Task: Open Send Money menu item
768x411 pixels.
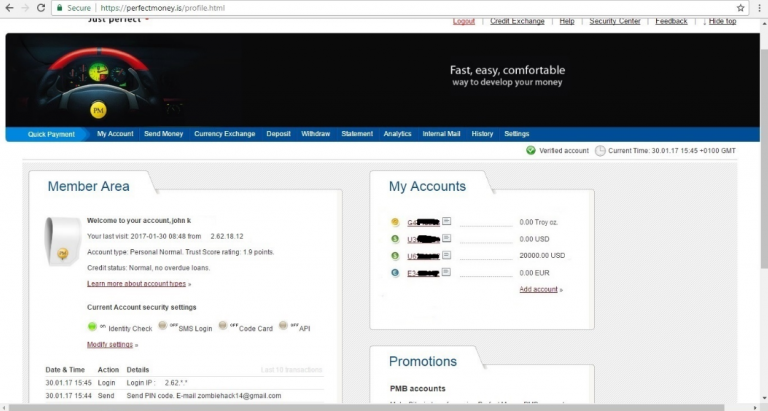Action: click(x=164, y=134)
